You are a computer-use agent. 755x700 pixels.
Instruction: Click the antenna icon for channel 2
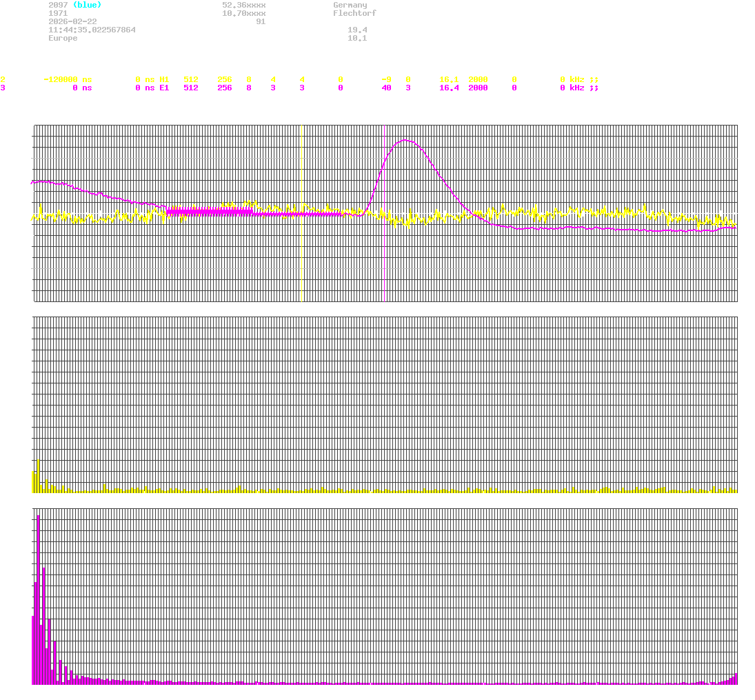tap(594, 79)
